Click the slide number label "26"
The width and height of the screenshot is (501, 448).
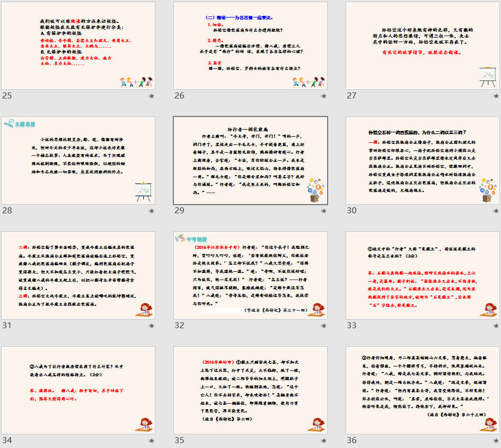pos(179,96)
